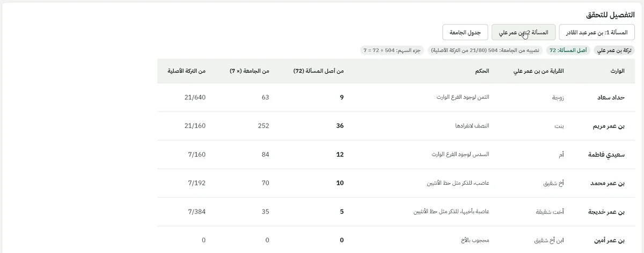
Task: Open tab المسألة 1: بن عمر عبد القادر
Action: pos(597,33)
